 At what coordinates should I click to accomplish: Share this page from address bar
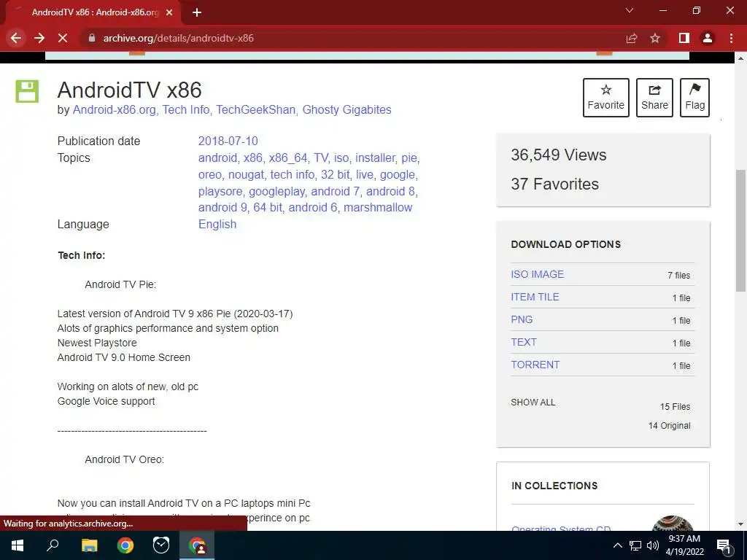[x=632, y=38]
